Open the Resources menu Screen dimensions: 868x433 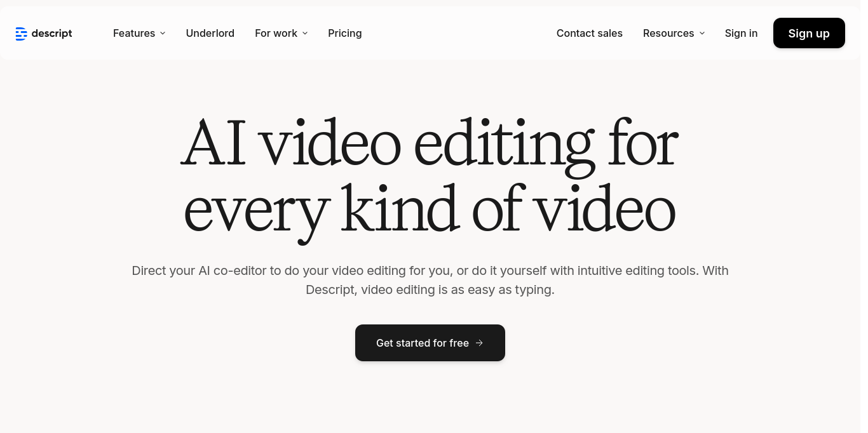pyautogui.click(x=668, y=34)
